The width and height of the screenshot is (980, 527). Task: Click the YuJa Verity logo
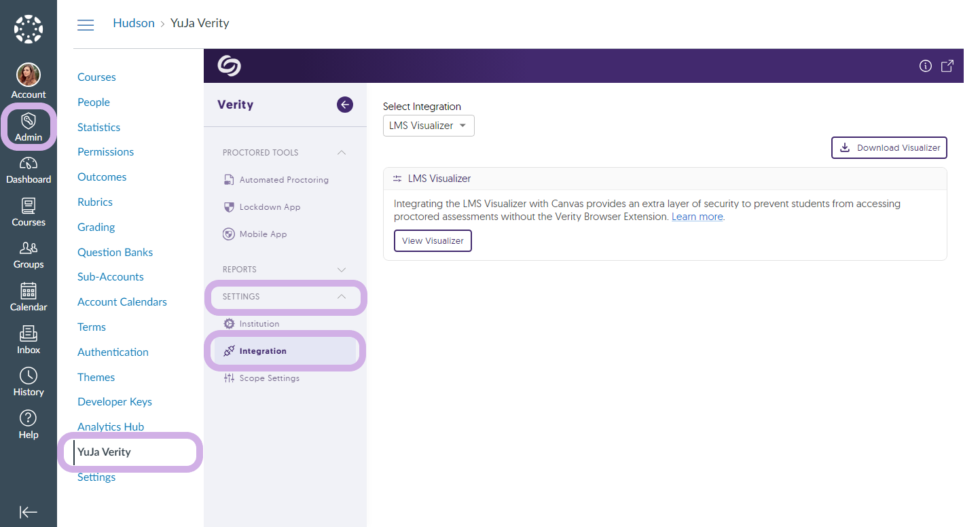230,66
